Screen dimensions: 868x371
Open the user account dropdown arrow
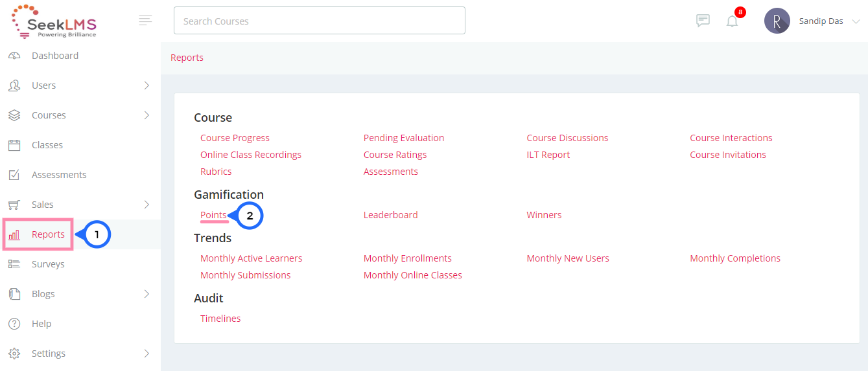(856, 21)
